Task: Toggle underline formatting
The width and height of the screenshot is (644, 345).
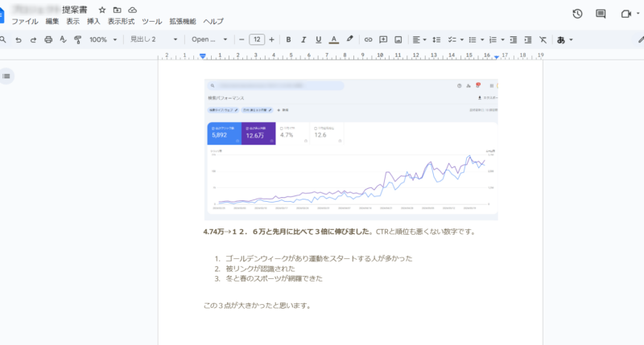Action: point(318,39)
